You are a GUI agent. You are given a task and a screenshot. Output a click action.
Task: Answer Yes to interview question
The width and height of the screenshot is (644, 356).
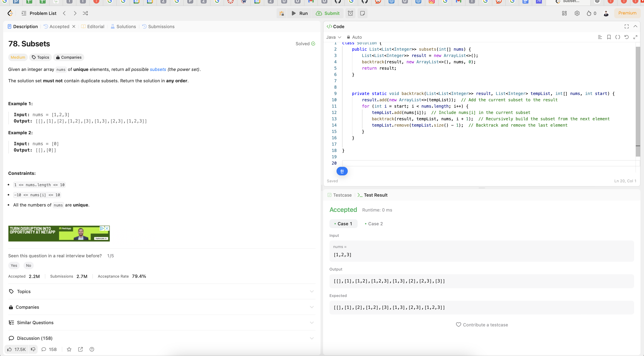tap(14, 265)
